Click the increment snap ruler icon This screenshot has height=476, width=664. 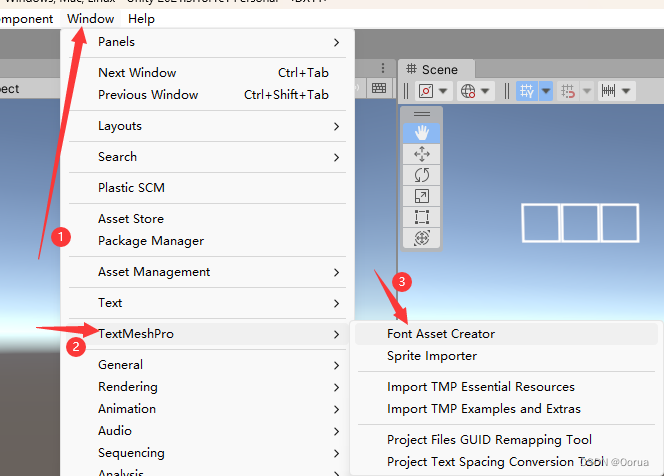tap(609, 91)
